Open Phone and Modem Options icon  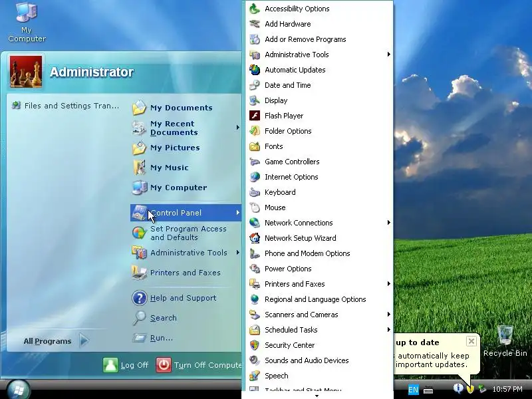[x=255, y=253]
